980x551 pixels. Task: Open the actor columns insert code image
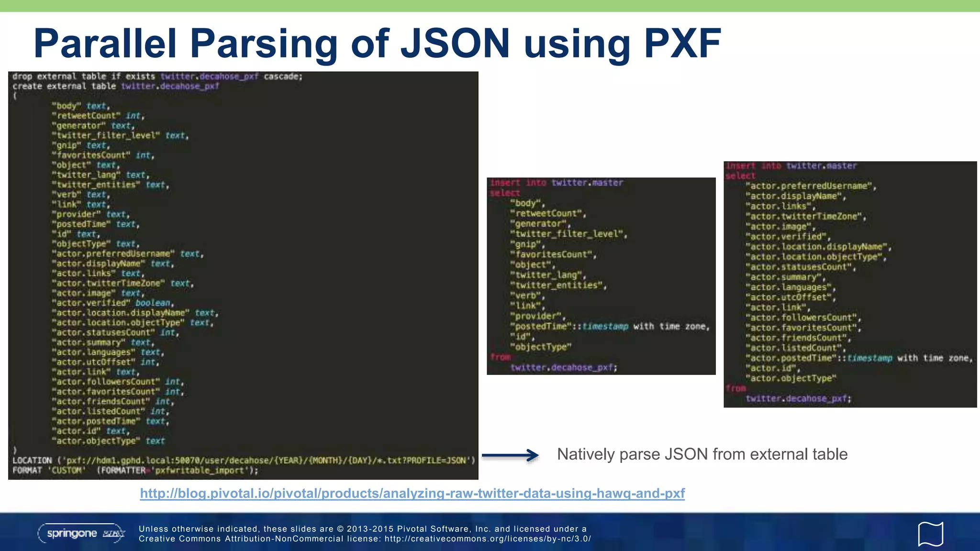(850, 285)
